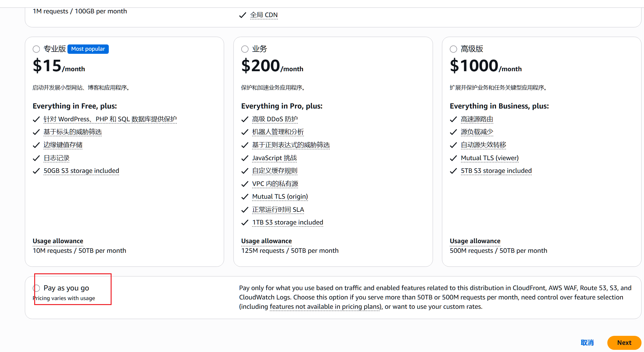Open "features not available in pricing plans" link

[325, 307]
